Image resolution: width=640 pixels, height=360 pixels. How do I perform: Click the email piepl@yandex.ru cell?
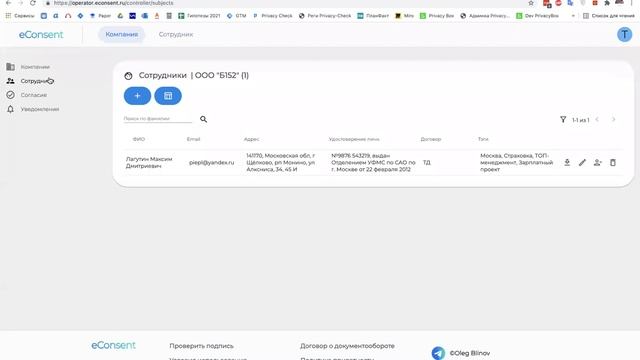point(211,162)
